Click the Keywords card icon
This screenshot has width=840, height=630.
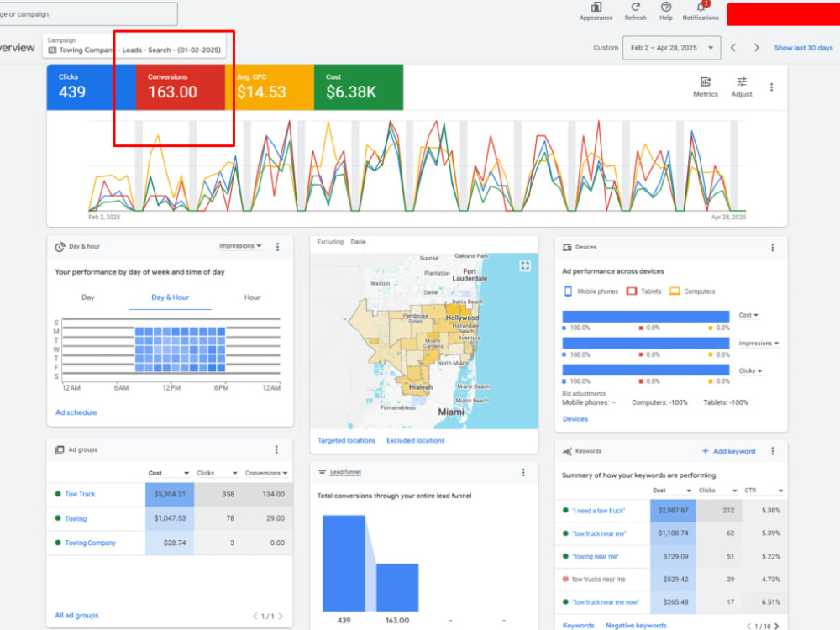567,452
